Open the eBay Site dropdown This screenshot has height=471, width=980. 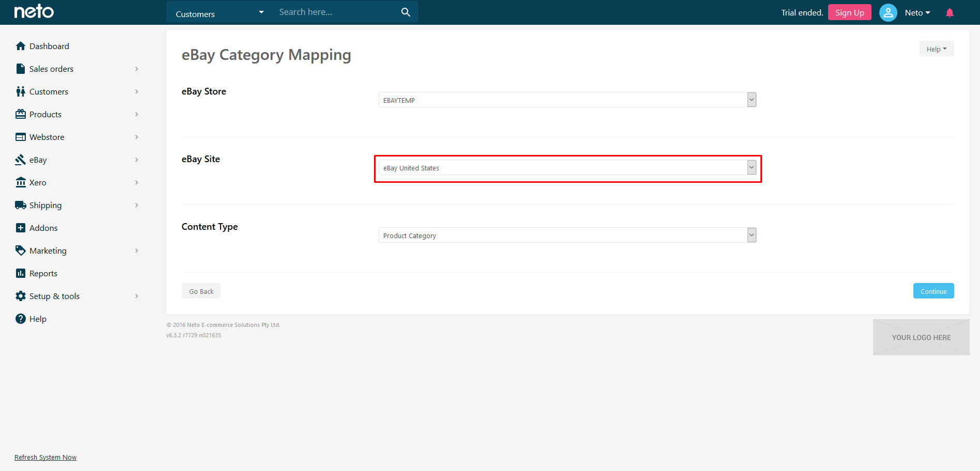click(567, 167)
